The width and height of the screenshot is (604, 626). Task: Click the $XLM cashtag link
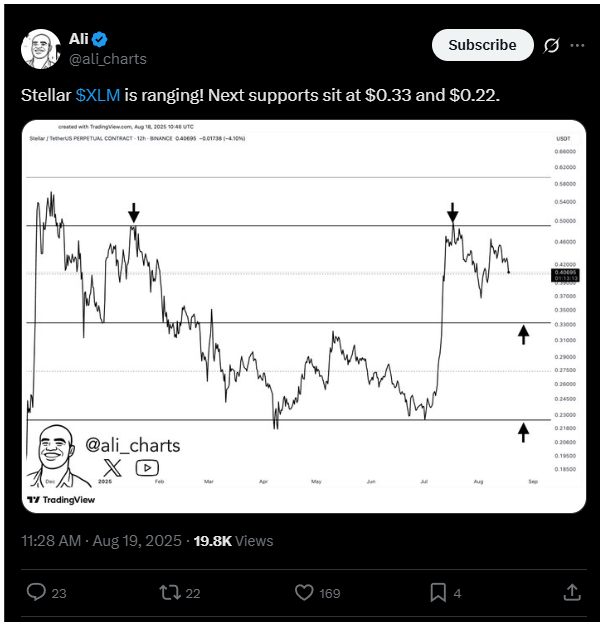coord(98,95)
